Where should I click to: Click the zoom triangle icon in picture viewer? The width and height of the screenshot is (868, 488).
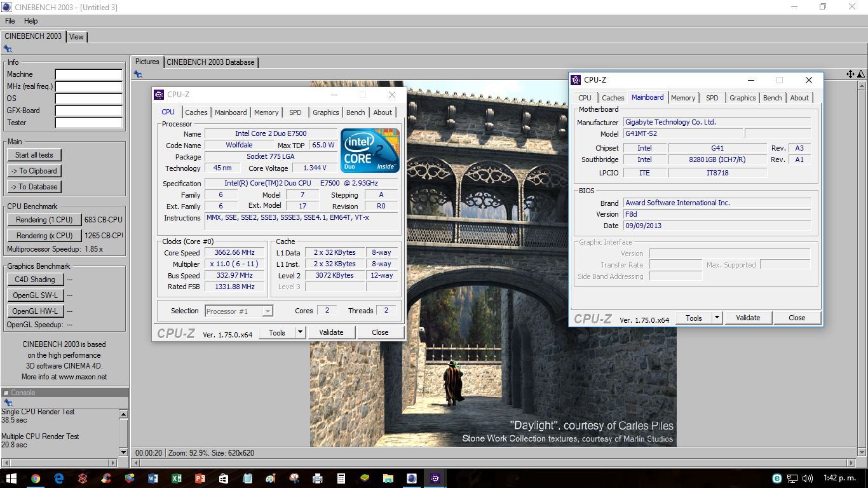tap(861, 74)
